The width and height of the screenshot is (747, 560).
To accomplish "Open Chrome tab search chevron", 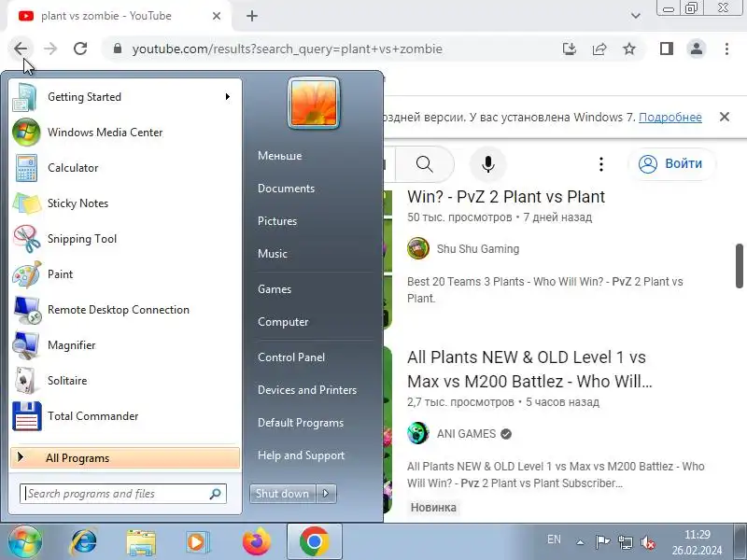I will click(636, 16).
